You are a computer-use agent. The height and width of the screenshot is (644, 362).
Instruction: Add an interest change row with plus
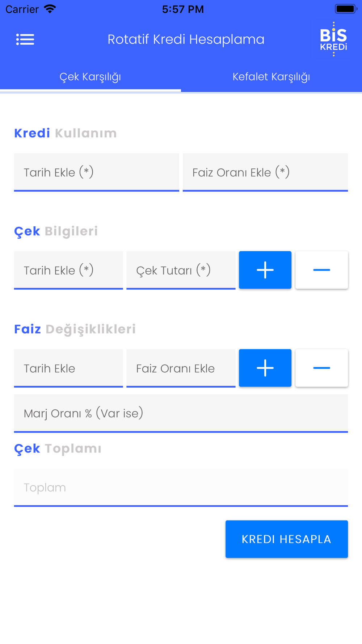click(x=265, y=368)
